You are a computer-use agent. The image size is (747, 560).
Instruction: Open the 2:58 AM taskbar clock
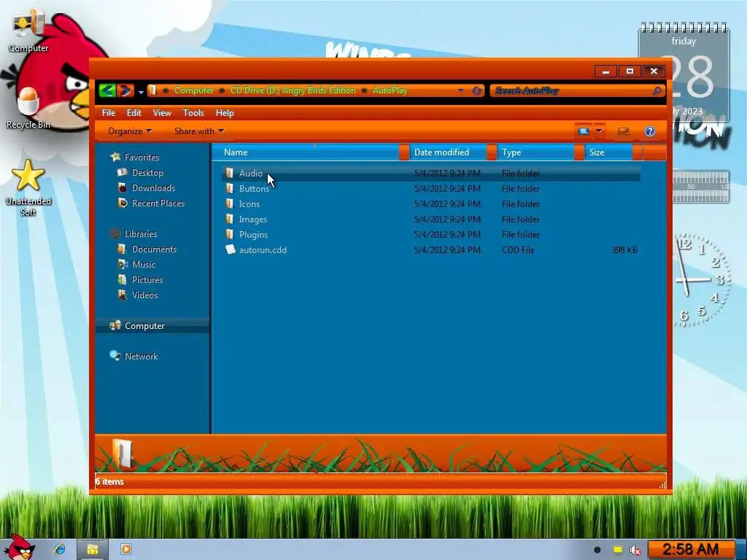tap(691, 550)
